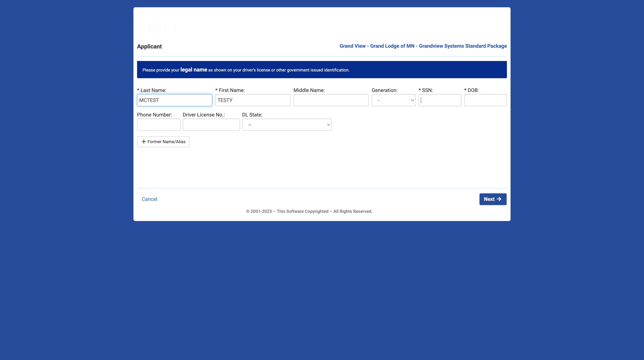Image resolution: width=644 pixels, height=360 pixels.
Task: Click the copyright notice text
Action: 309,211
